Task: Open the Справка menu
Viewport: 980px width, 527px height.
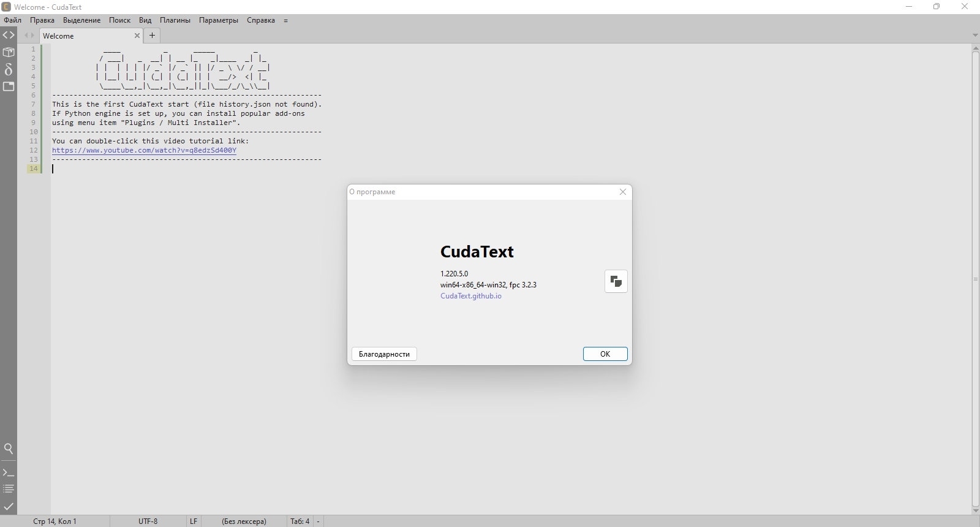Action: (261, 20)
